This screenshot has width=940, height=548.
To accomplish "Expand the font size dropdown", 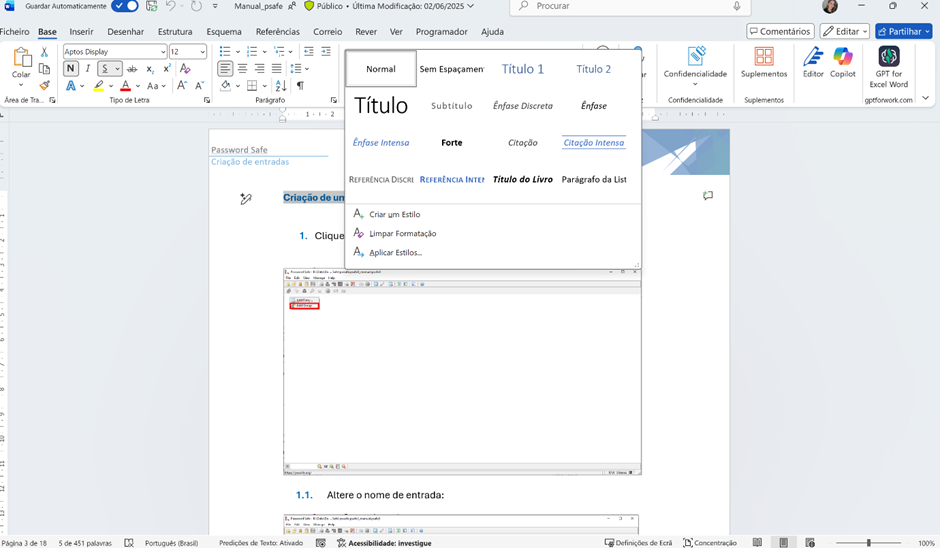I will tap(202, 52).
